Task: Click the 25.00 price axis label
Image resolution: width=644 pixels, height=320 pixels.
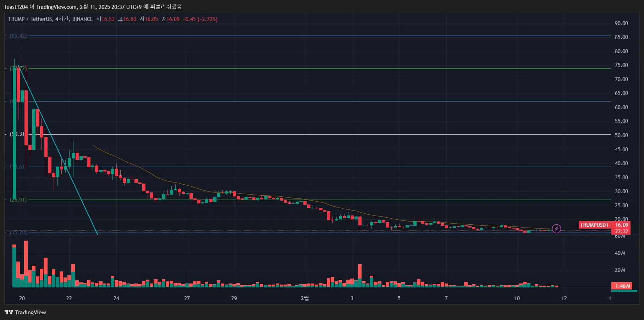Action: tap(621, 206)
